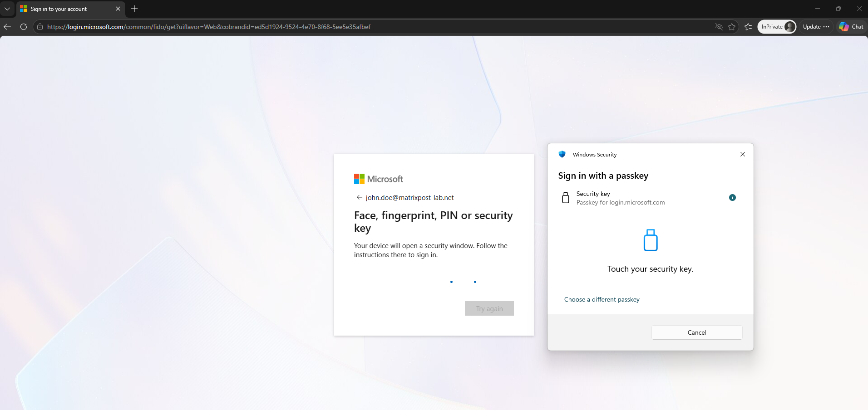
Task: Minimize the browser window
Action: [818, 9]
